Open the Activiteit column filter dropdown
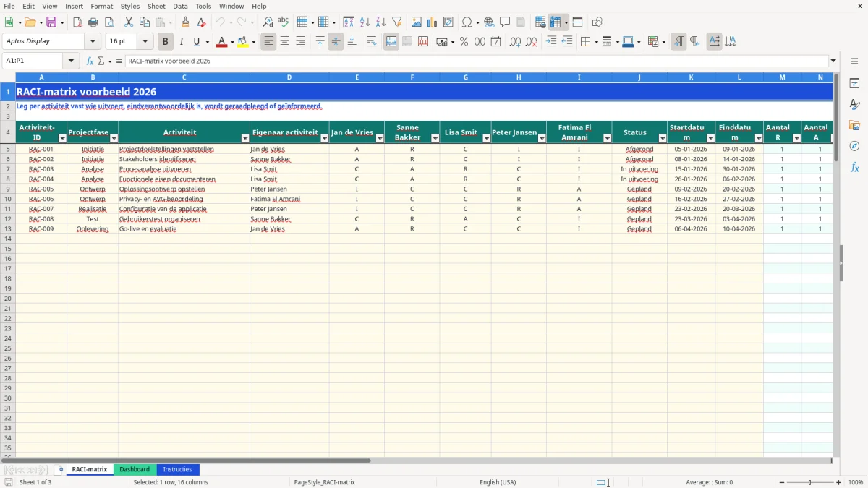Screen dimensions: 868x488 244,138
